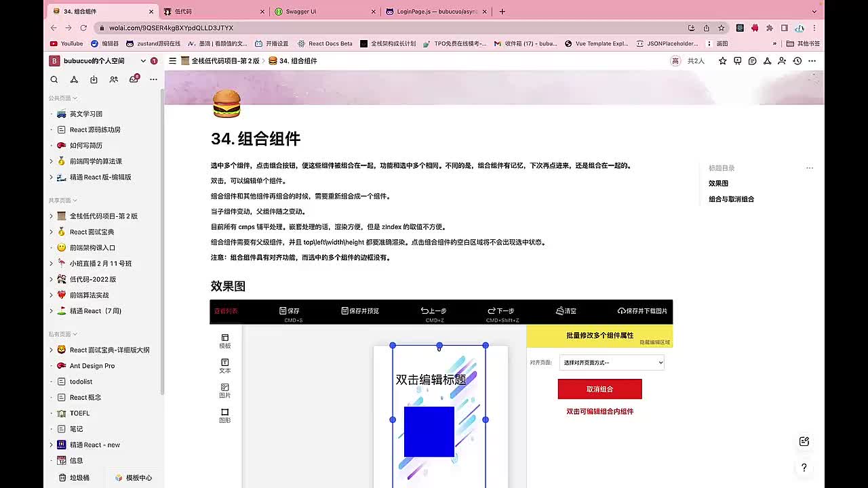Open the Chrome extensions puzzle icon
Screen dimensions: 868x488
click(x=770, y=28)
